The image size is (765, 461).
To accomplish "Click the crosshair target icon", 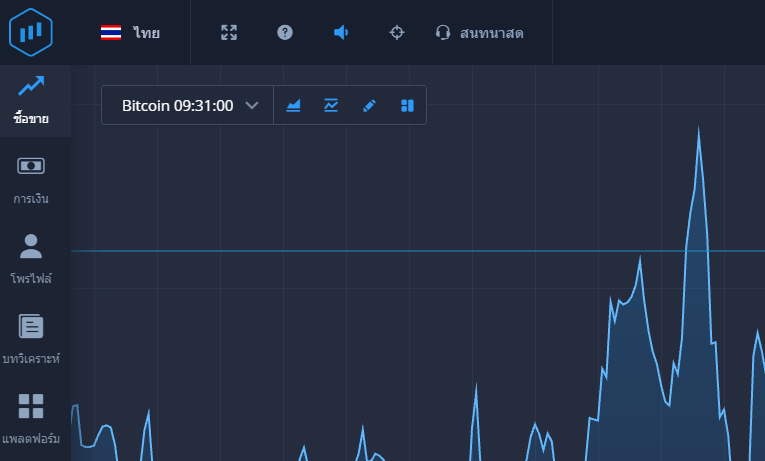I will pyautogui.click(x=397, y=33).
